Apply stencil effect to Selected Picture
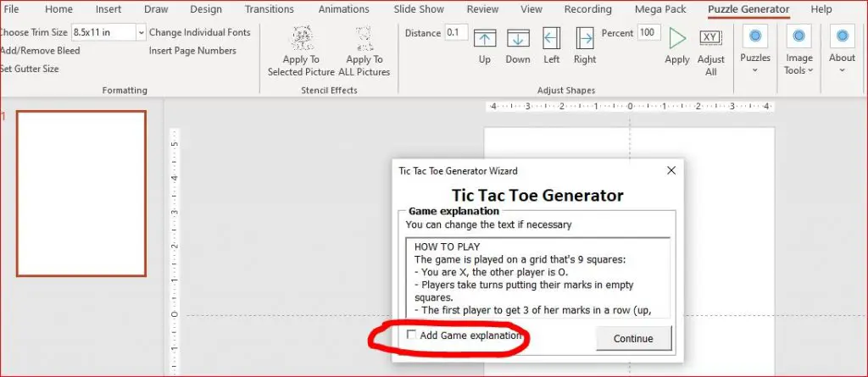This screenshot has height=377, width=868. point(301,52)
